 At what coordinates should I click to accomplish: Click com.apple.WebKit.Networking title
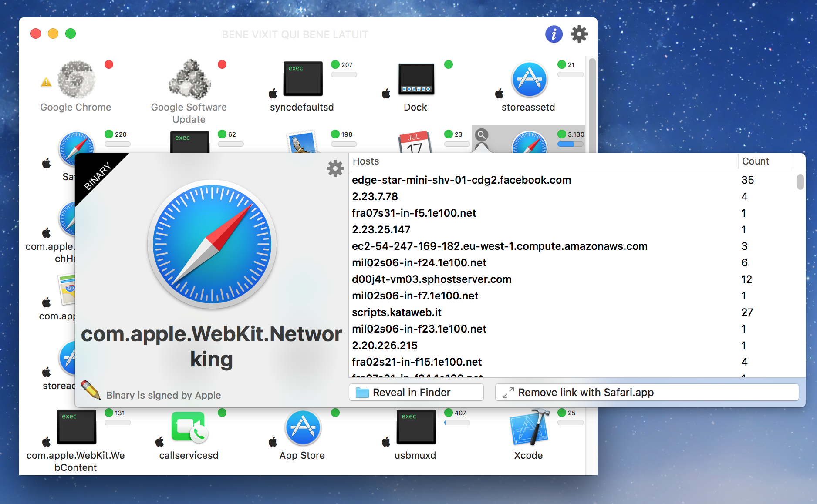click(212, 346)
